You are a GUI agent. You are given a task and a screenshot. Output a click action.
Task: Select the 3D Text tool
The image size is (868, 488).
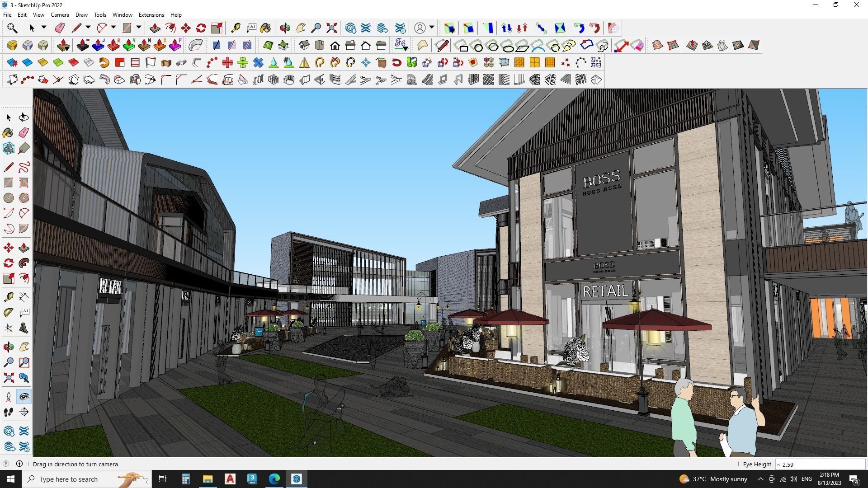click(24, 328)
